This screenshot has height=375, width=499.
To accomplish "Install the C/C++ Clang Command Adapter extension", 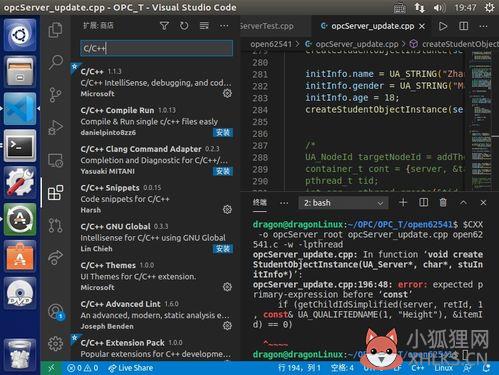I will [223, 171].
